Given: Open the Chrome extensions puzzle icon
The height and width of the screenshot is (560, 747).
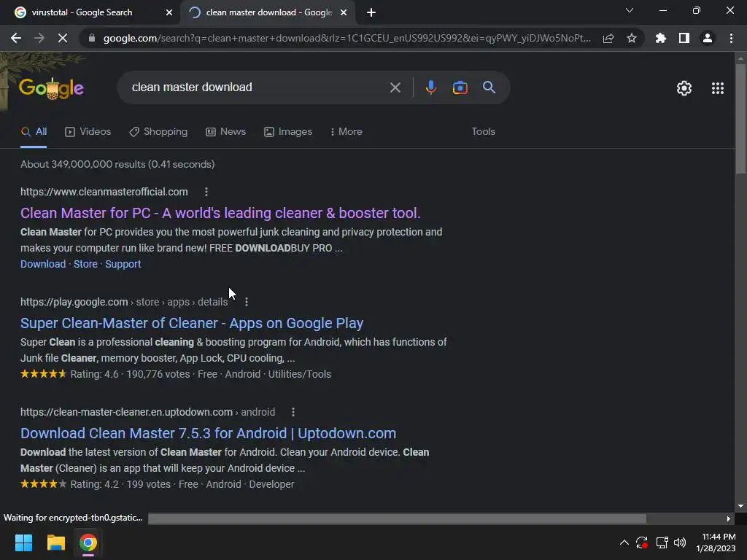Looking at the screenshot, I should 660,38.
